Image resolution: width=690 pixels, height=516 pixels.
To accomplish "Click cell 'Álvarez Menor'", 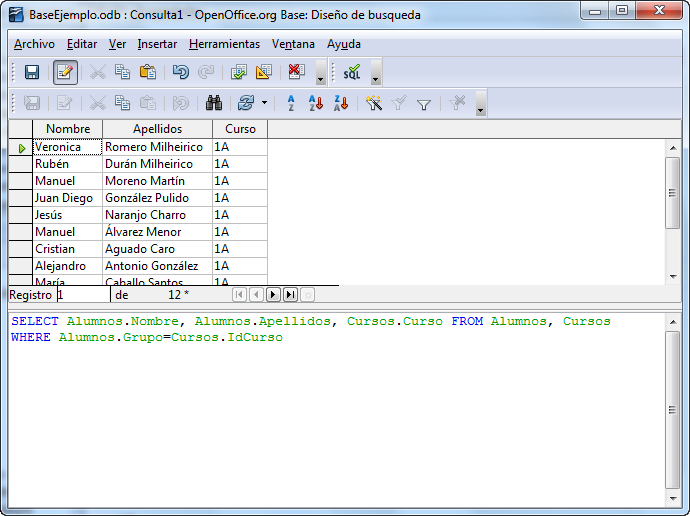I will tap(158, 232).
